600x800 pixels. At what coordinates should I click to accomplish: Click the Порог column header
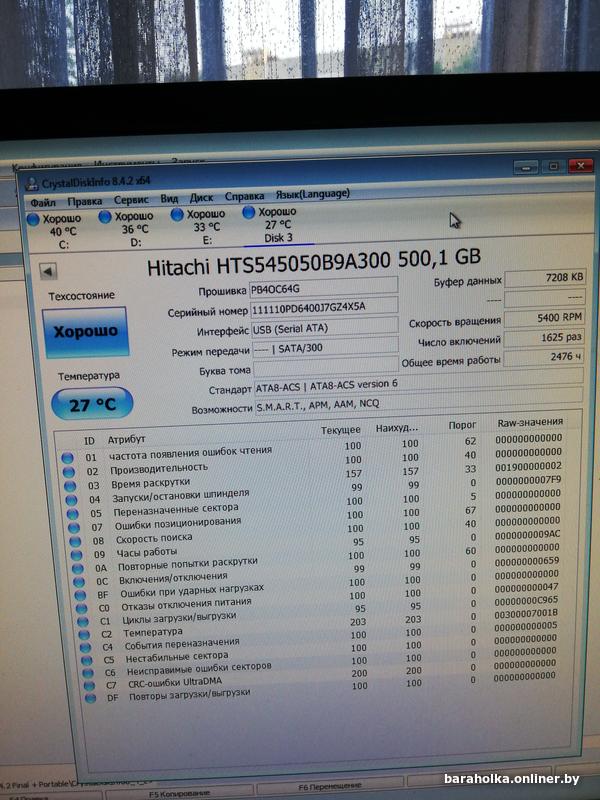click(x=462, y=424)
